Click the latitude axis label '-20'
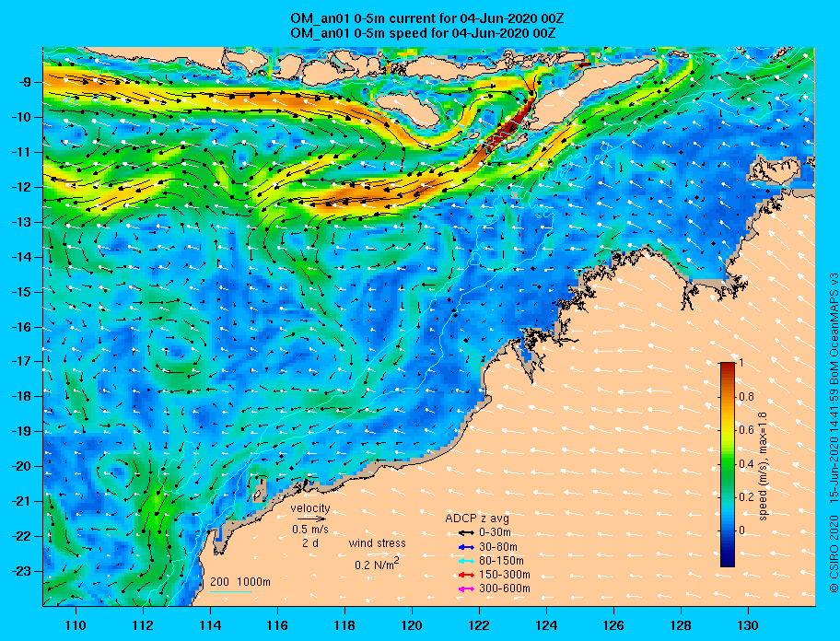Viewport: 840px width, 641px height. 22,466
